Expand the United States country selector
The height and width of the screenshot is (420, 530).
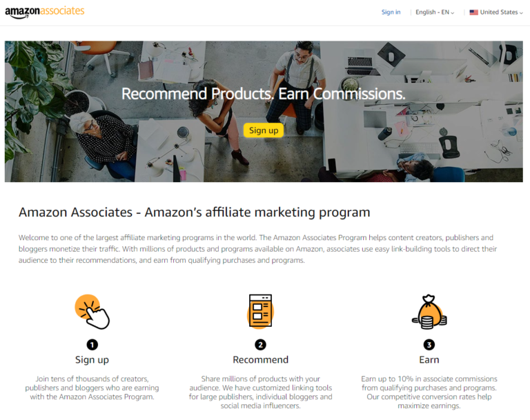(x=496, y=12)
